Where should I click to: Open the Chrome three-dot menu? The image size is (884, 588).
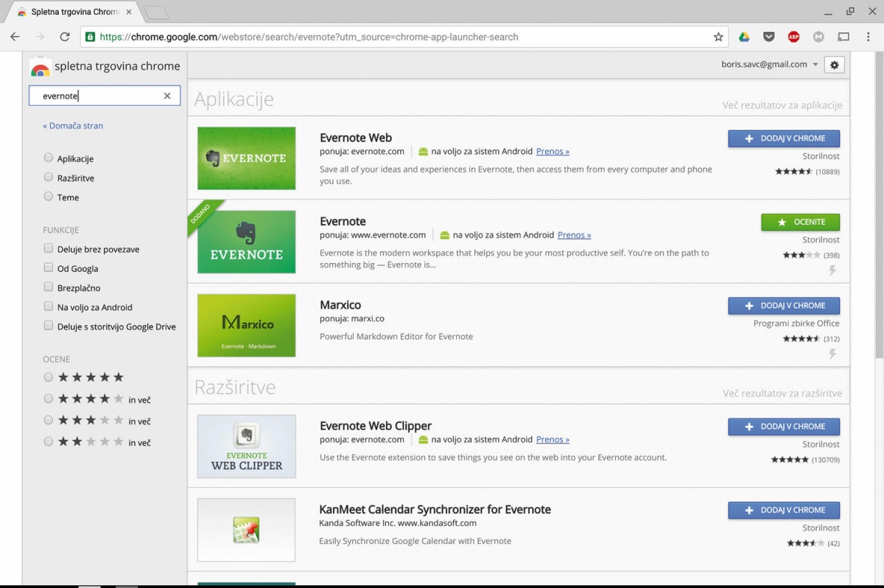click(869, 37)
